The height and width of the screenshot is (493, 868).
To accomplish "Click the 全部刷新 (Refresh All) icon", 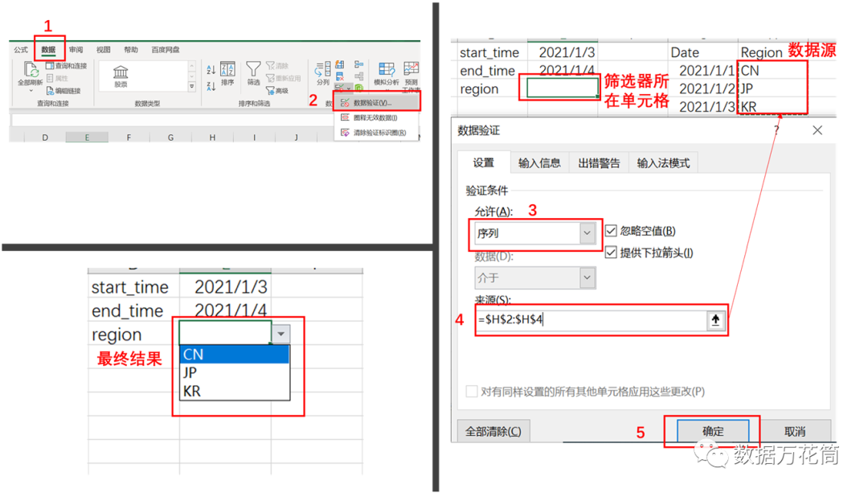I will click(31, 70).
